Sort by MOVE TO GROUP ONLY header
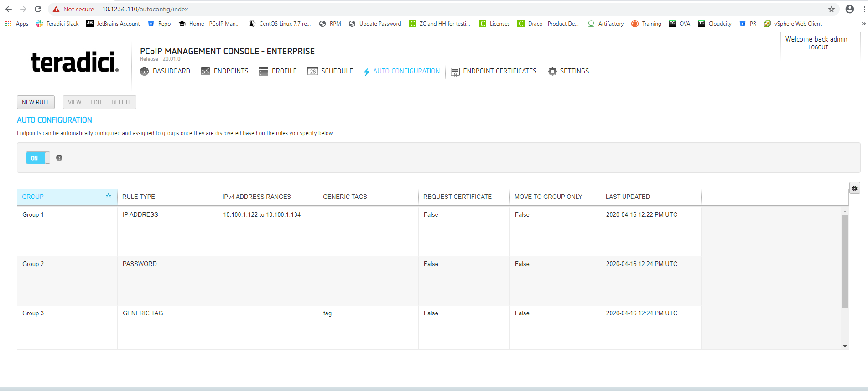This screenshot has height=391, width=868. point(555,197)
